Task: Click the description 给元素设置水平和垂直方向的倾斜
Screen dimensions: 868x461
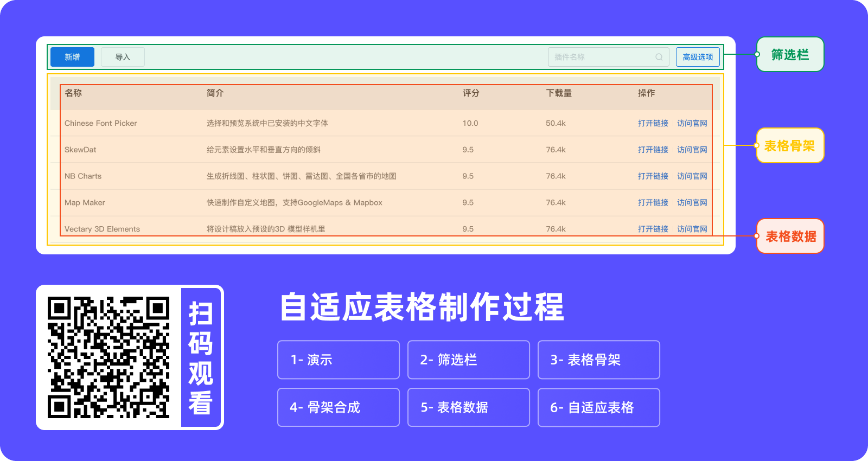Action: [x=264, y=150]
